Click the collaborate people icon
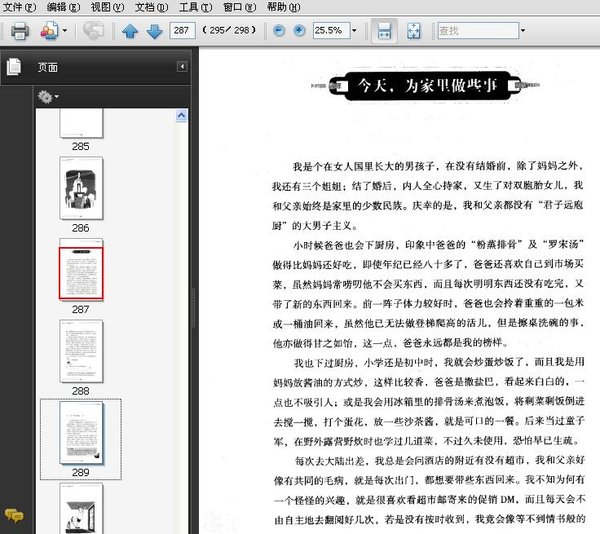 pos(50,31)
